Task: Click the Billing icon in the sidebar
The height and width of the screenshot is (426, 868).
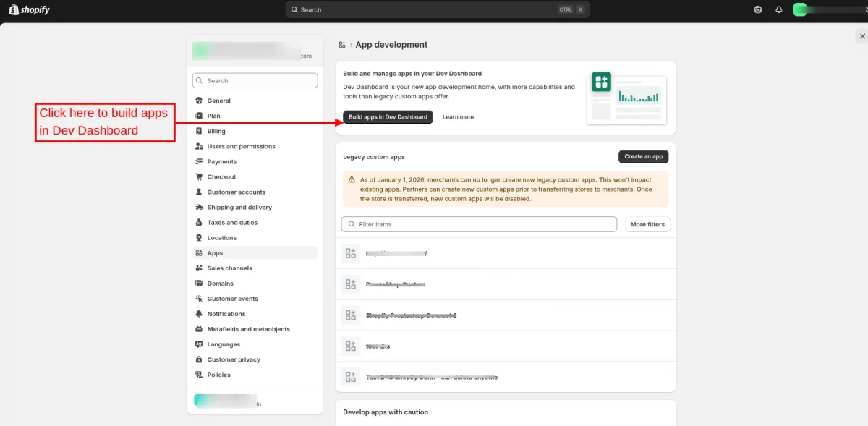Action: click(x=200, y=131)
